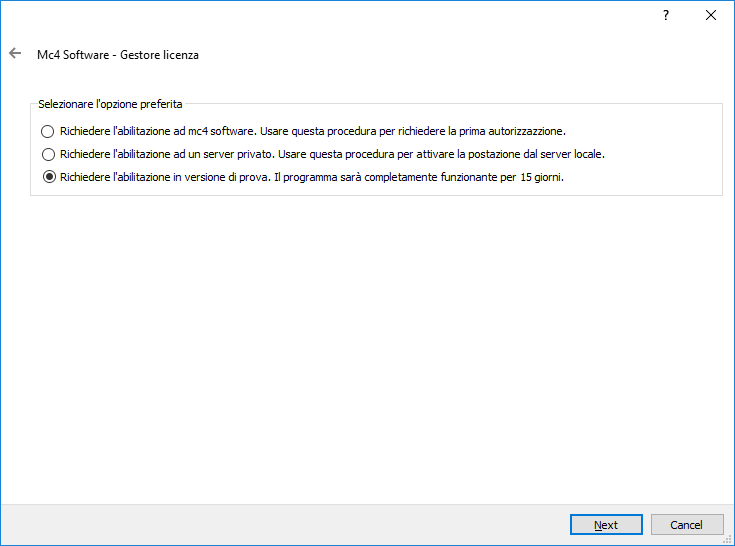Open help with the question mark icon
Screen dimensions: 735x546
(666, 16)
